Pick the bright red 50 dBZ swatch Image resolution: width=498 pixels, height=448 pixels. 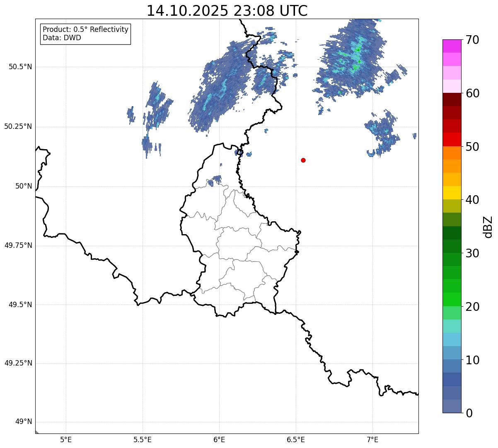452,139
